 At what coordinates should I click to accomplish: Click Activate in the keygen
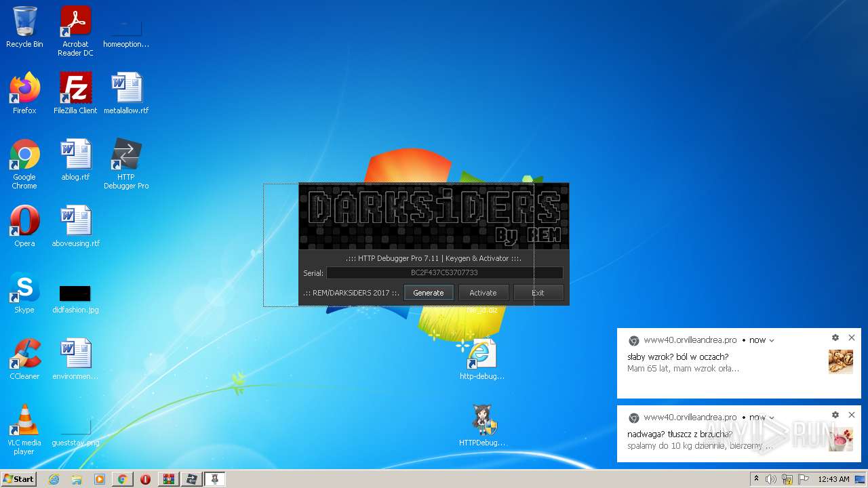pyautogui.click(x=483, y=293)
